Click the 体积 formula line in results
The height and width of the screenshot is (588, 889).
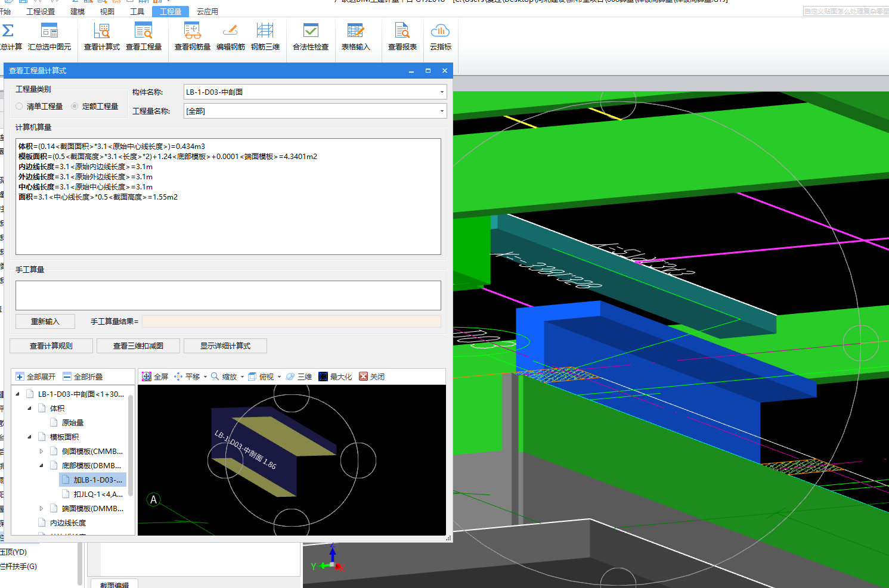(x=111, y=146)
